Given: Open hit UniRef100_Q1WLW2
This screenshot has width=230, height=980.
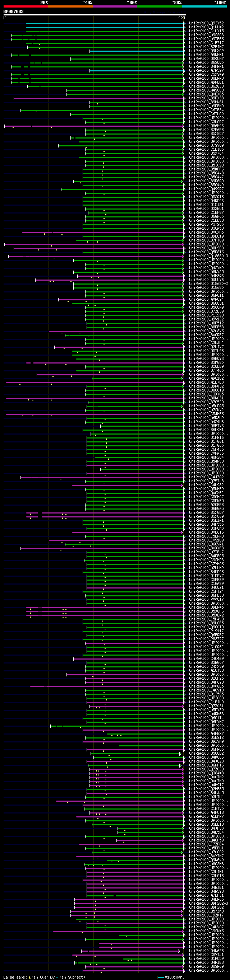Looking at the screenshot, I should click(x=206, y=27).
